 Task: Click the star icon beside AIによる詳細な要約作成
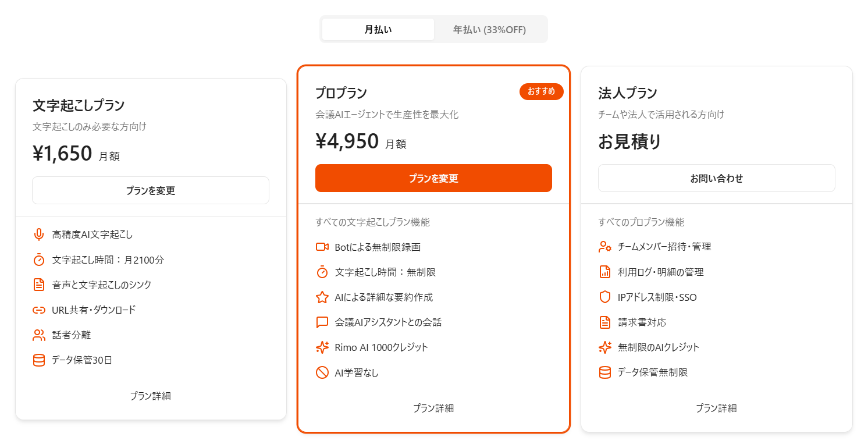point(322,297)
